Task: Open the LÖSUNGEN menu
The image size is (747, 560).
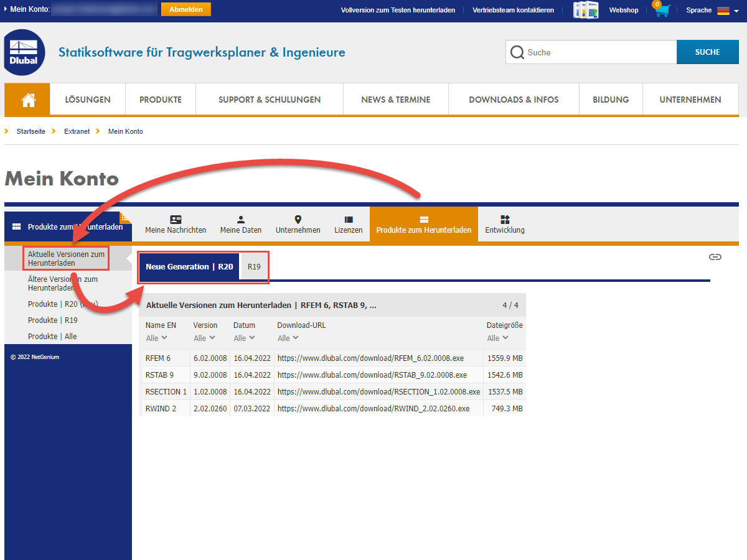Action: [x=88, y=100]
